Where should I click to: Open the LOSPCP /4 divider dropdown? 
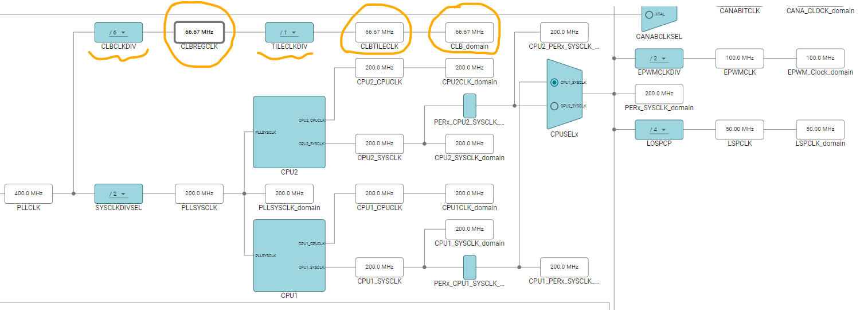[659, 129]
